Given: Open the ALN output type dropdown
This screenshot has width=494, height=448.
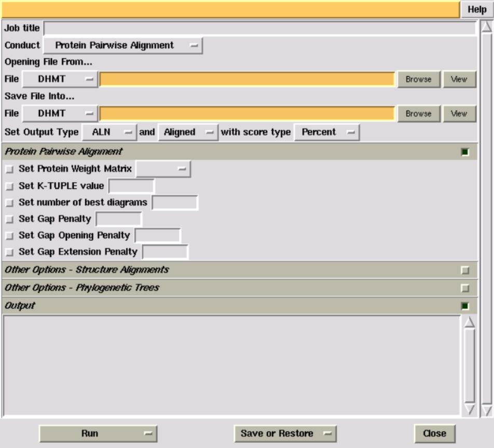Looking at the screenshot, I should coord(108,132).
